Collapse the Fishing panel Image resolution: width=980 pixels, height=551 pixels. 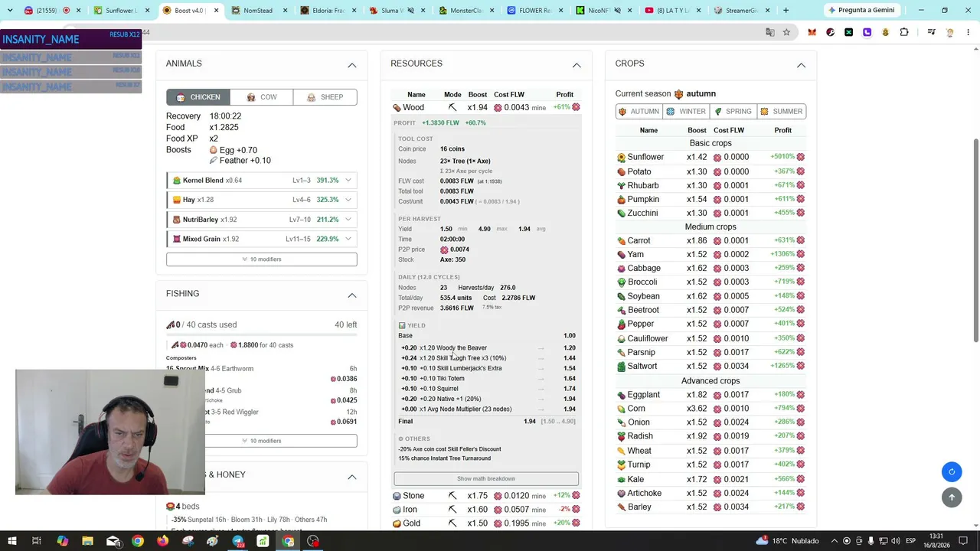[352, 295]
